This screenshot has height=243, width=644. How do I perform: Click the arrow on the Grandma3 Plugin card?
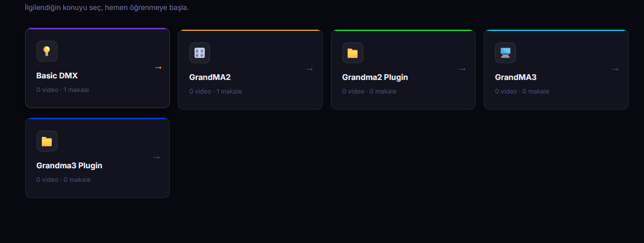157,157
